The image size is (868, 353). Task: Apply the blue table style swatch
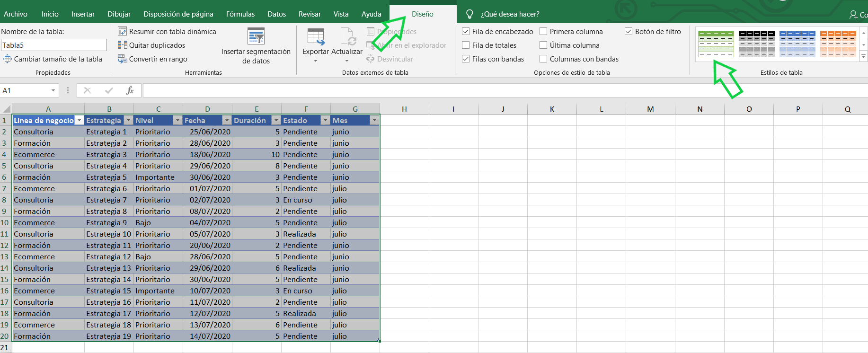pos(797,44)
